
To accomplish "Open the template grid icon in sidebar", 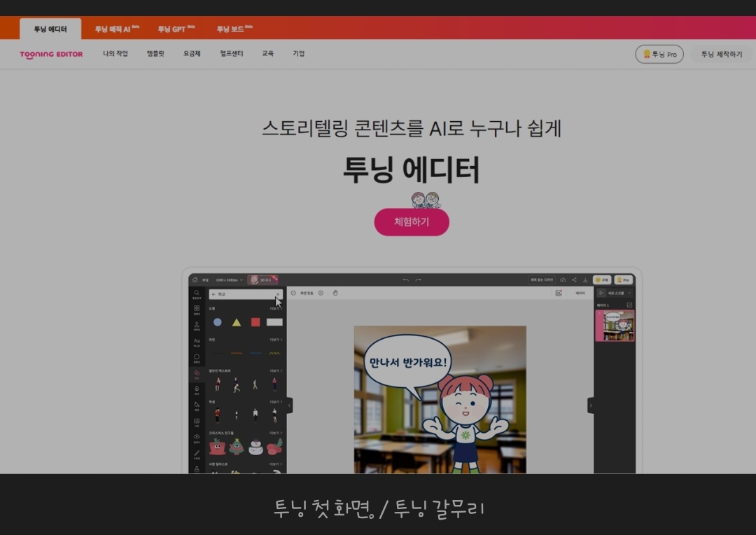I will 197,310.
